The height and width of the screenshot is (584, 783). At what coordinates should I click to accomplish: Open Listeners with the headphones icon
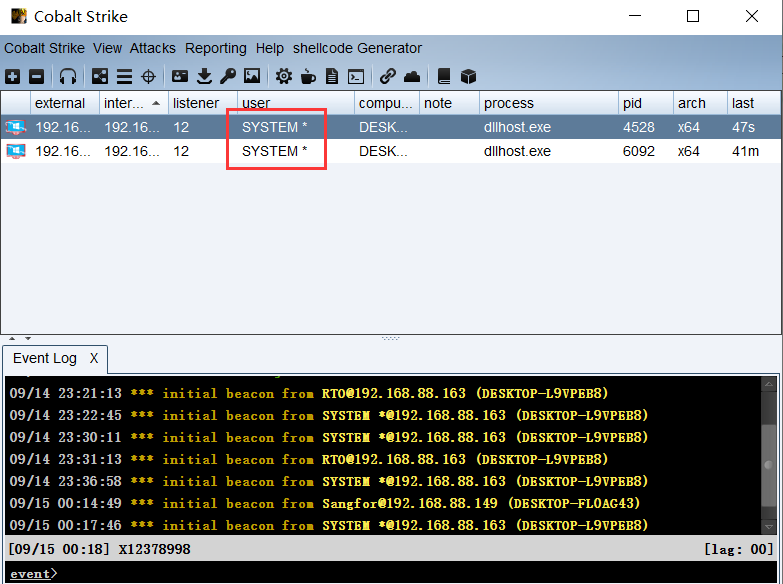pos(68,76)
